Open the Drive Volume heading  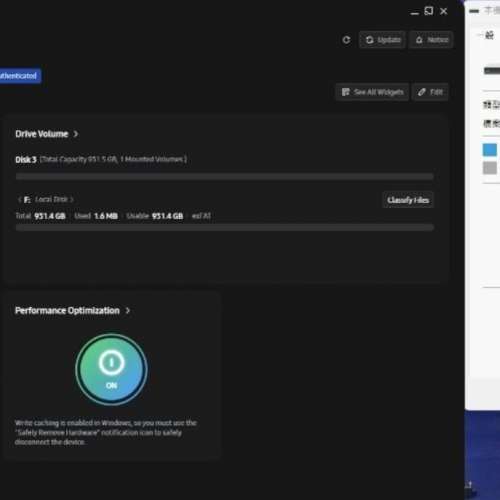click(x=42, y=134)
